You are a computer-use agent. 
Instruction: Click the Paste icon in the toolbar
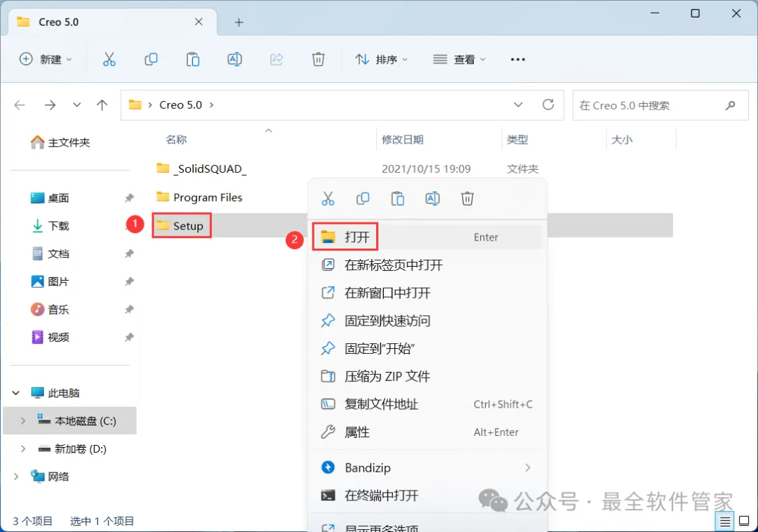click(x=193, y=60)
